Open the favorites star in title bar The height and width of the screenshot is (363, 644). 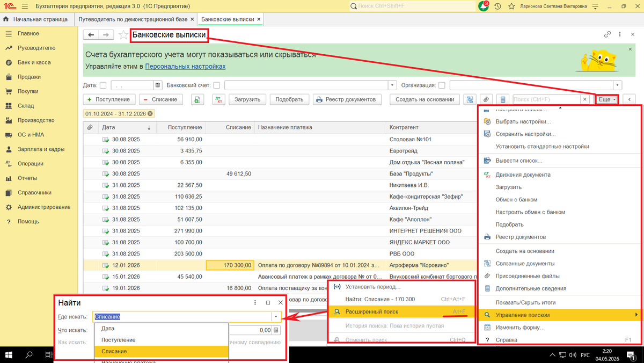(511, 6)
